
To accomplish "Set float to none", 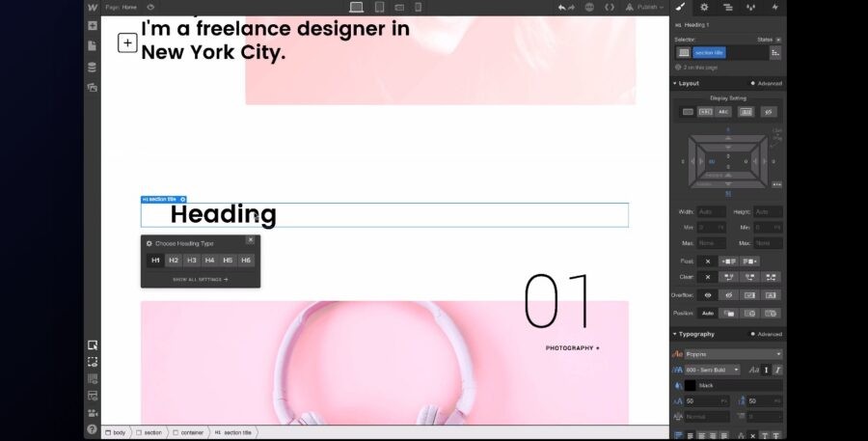I will (708, 262).
